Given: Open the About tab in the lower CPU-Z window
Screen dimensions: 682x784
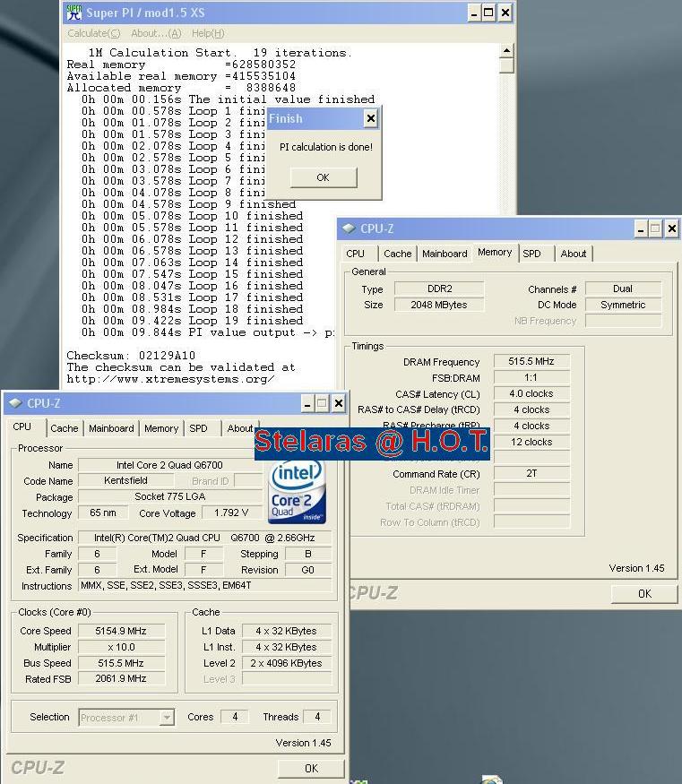Looking at the screenshot, I should 239,428.
